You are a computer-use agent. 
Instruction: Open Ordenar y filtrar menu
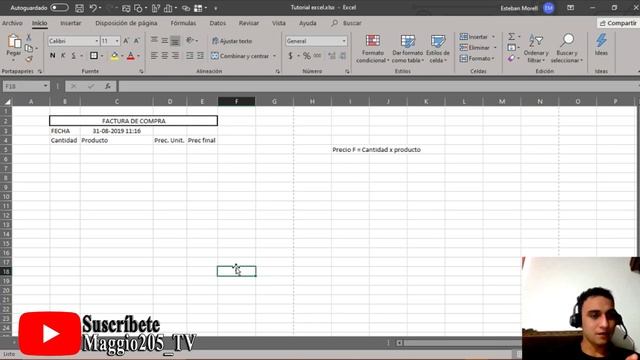point(536,49)
